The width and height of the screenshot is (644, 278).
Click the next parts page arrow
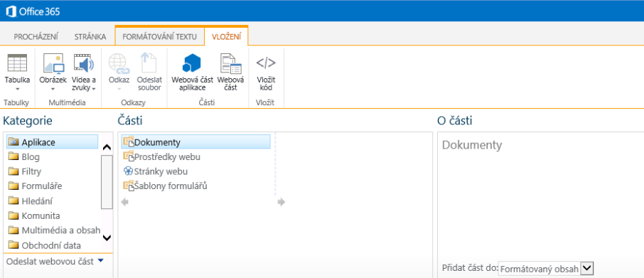(281, 202)
